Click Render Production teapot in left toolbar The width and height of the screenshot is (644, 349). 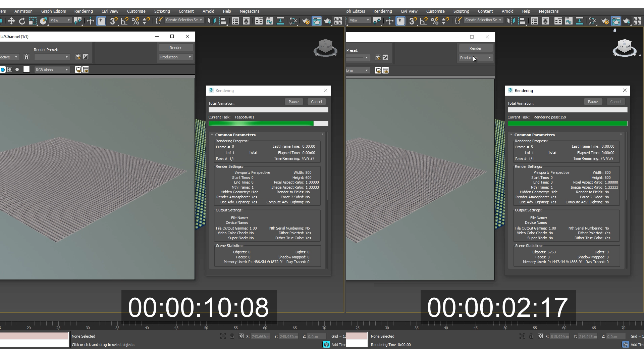click(x=327, y=21)
